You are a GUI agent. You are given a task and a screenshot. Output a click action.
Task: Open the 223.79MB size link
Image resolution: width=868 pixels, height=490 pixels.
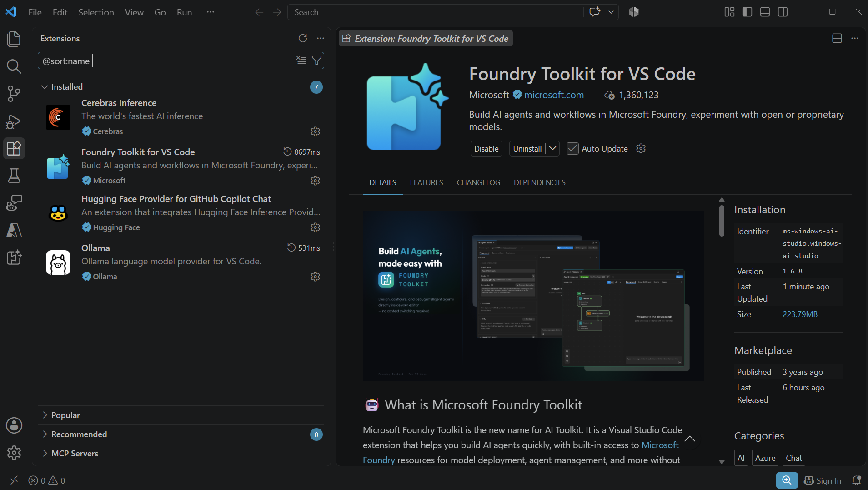tap(800, 314)
